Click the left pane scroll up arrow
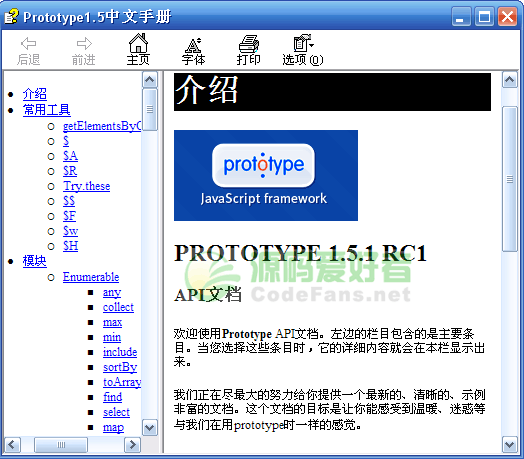The width and height of the screenshot is (524, 459). coord(150,80)
